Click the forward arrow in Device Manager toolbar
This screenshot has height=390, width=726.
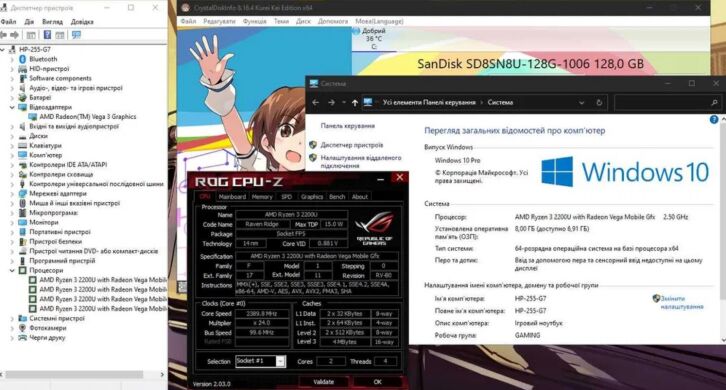[x=15, y=35]
